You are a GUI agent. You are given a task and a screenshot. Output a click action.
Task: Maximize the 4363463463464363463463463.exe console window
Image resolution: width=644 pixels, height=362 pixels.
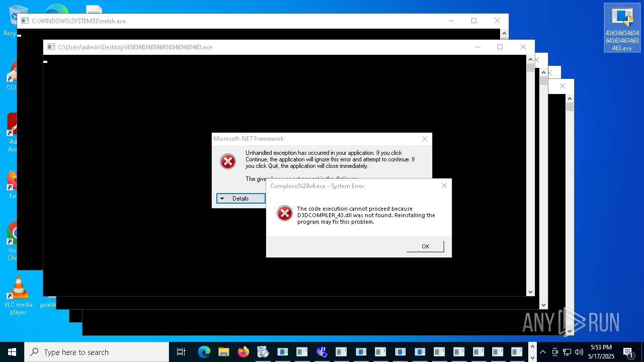(x=500, y=47)
